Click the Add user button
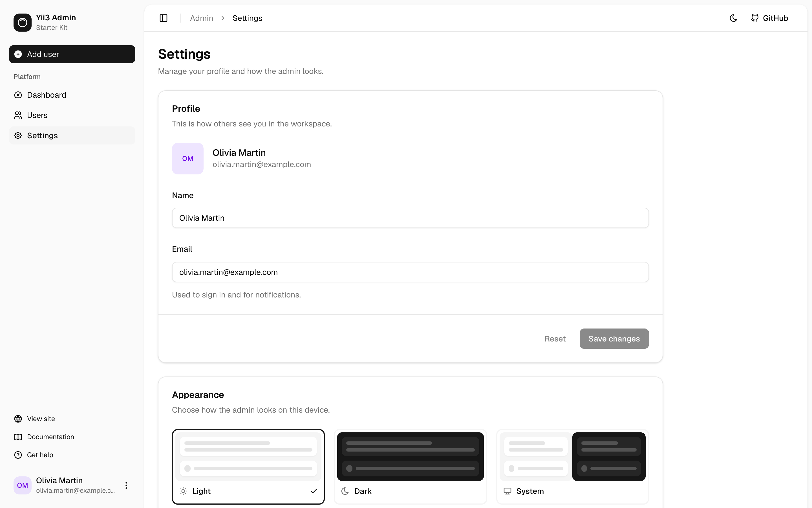The height and width of the screenshot is (508, 812). coord(72,54)
